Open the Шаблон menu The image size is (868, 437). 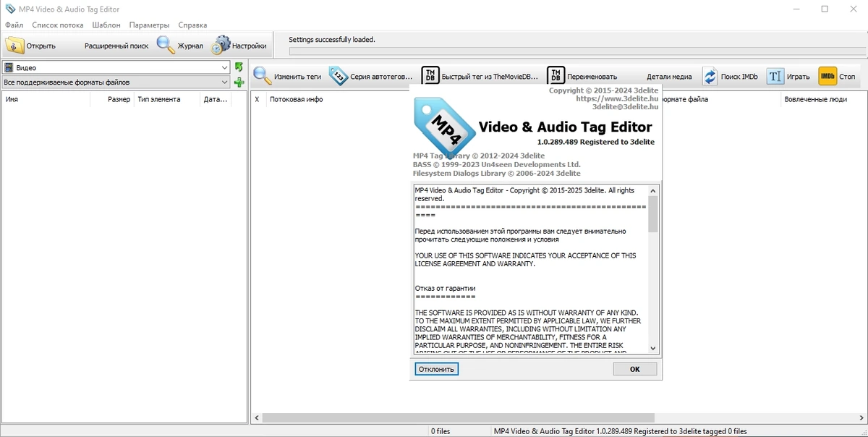[106, 25]
